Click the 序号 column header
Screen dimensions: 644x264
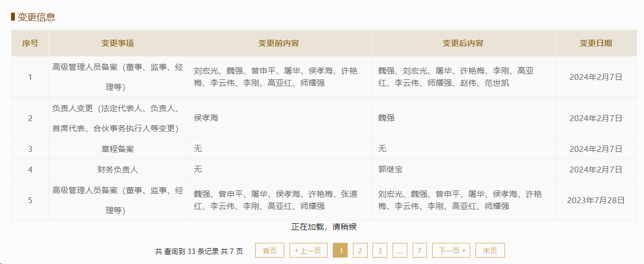[30, 43]
